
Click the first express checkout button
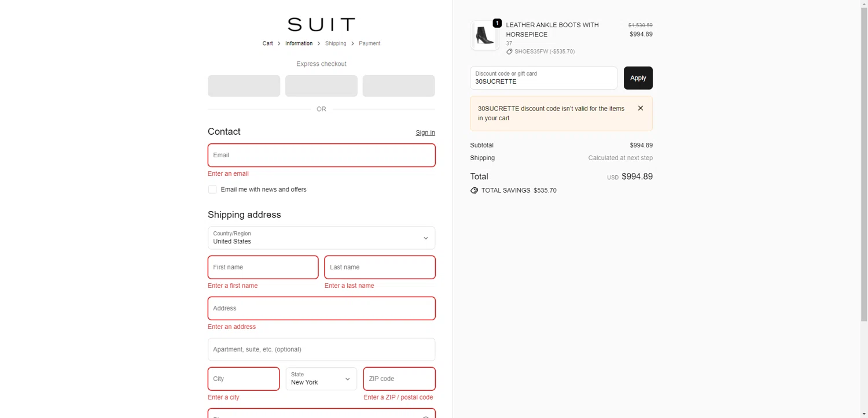[x=244, y=86]
